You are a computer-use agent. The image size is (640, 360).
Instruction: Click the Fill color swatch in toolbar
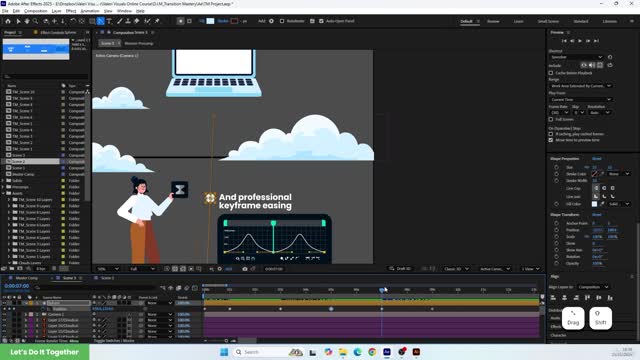(210, 21)
